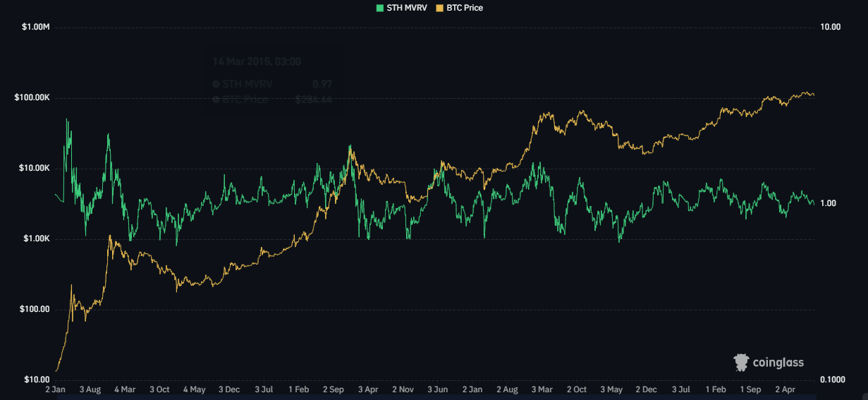This screenshot has width=868, height=400.
Task: Click the 1.00 right axis label
Action: pyautogui.click(x=829, y=204)
